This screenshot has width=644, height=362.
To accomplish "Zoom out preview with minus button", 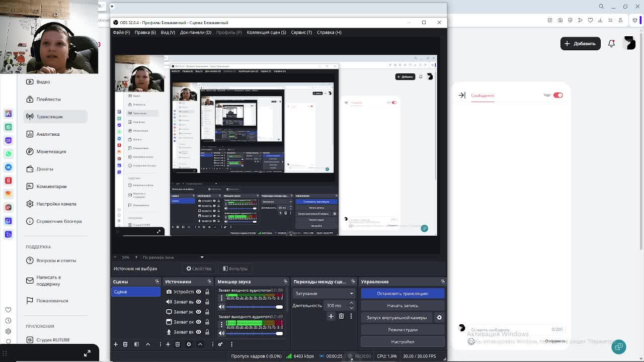I will [x=115, y=257].
